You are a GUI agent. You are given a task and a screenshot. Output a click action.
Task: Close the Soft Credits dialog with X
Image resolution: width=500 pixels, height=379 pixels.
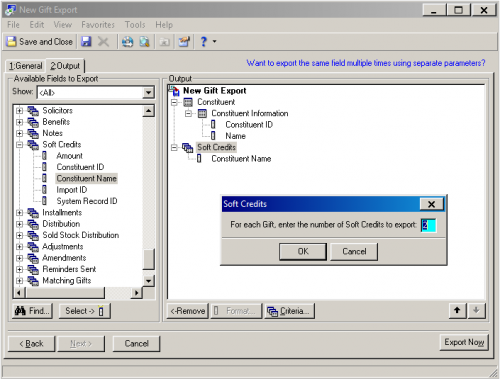(x=431, y=204)
